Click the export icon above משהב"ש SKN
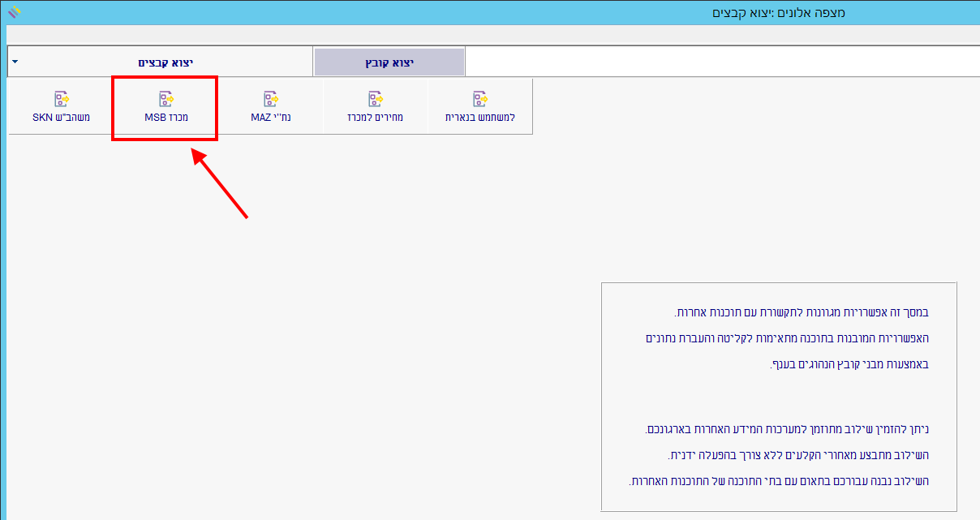The height and width of the screenshot is (520, 980). [61, 99]
